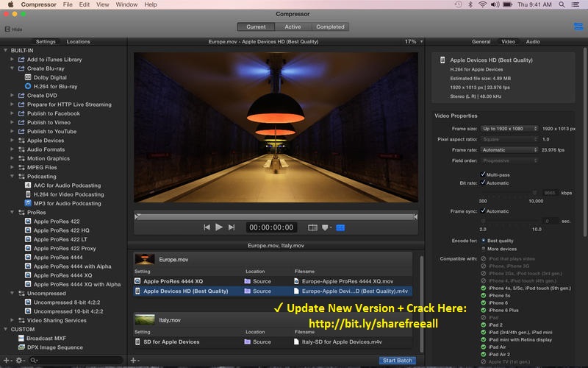
Task: Click the AAC for Audio Podcasting icon
Action: coord(28,185)
